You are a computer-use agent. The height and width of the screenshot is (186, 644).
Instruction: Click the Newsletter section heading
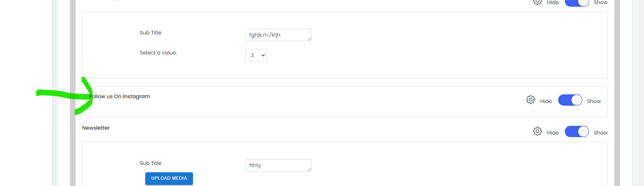pyautogui.click(x=96, y=128)
